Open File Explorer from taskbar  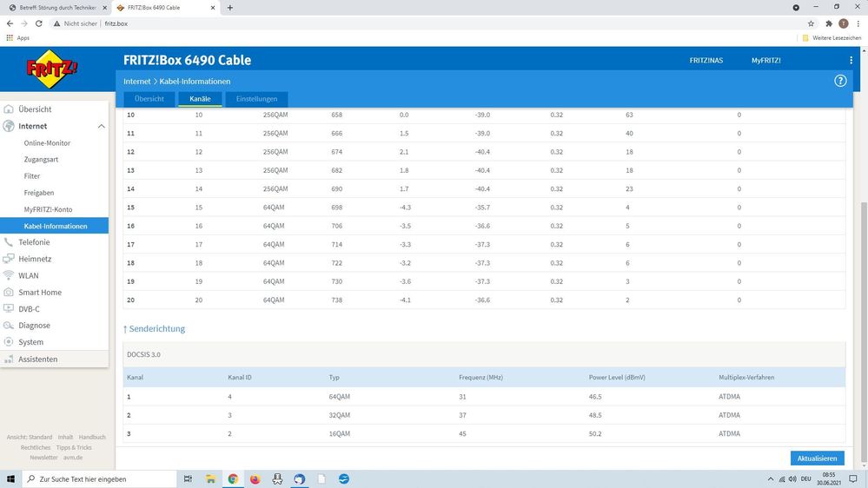(x=210, y=478)
